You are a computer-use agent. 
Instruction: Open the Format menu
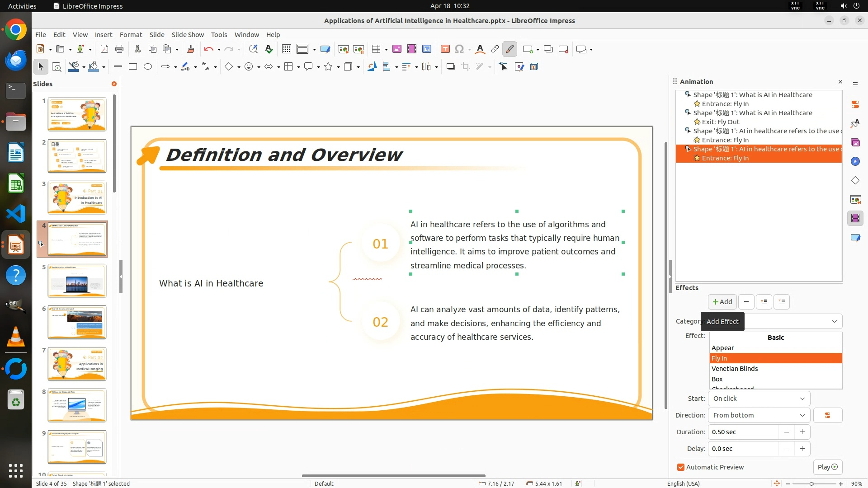point(131,35)
